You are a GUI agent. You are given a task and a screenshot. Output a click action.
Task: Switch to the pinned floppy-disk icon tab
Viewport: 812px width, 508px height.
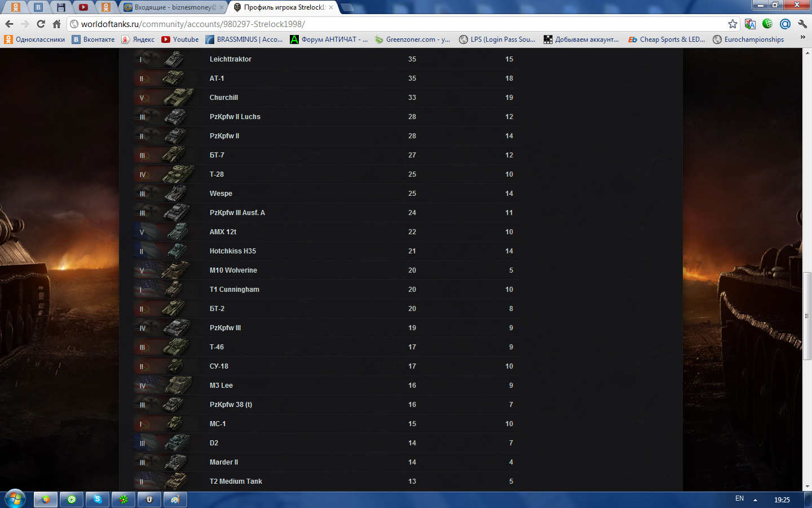(x=61, y=7)
